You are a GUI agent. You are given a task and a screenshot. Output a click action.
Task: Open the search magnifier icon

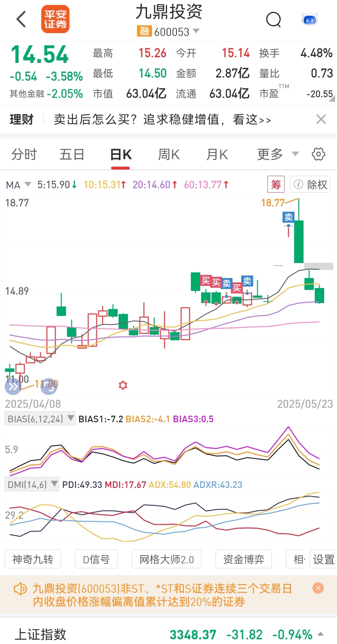click(273, 19)
